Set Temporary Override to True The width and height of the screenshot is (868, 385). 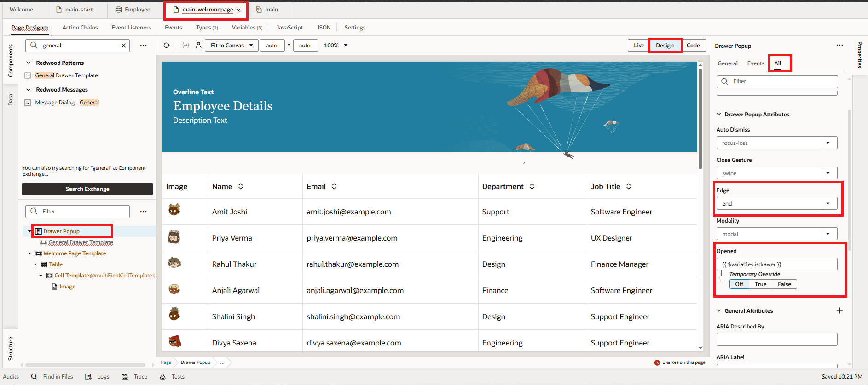coord(760,284)
